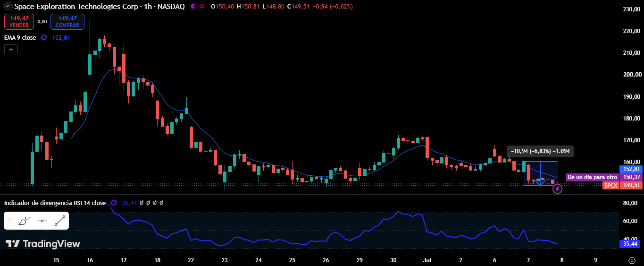Click the moon overnight session icon

(193, 7)
